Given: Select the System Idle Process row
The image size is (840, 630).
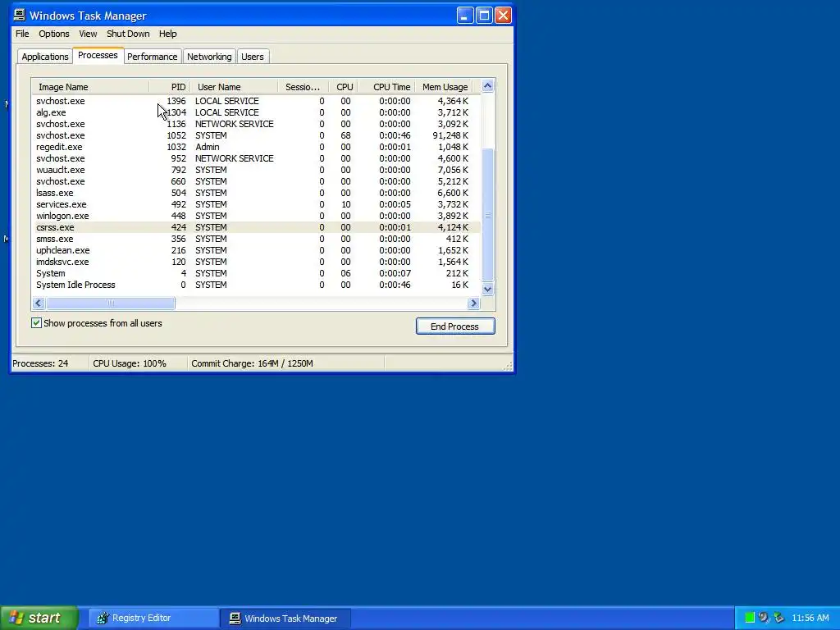Looking at the screenshot, I should click(256, 285).
